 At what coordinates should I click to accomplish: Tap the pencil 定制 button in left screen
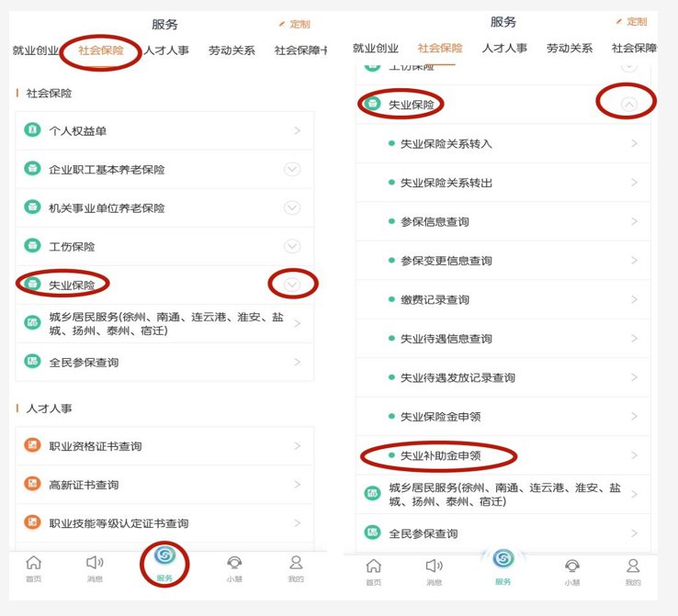click(x=295, y=24)
